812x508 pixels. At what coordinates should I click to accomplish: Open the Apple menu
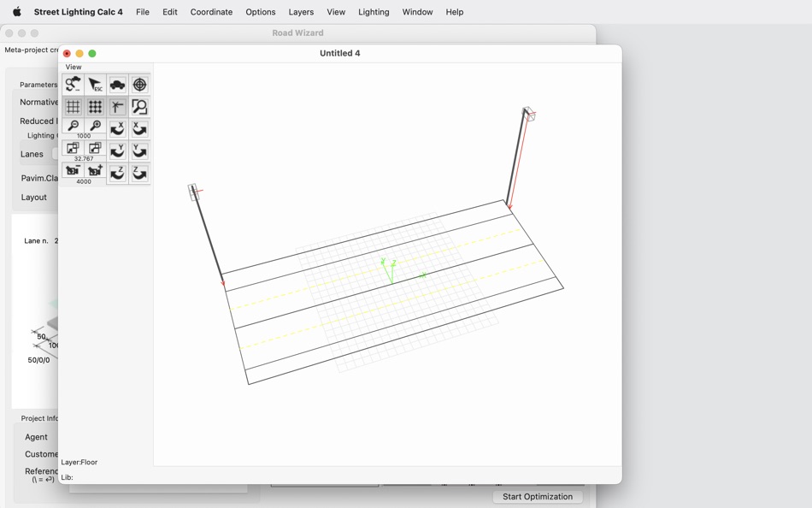pos(16,12)
